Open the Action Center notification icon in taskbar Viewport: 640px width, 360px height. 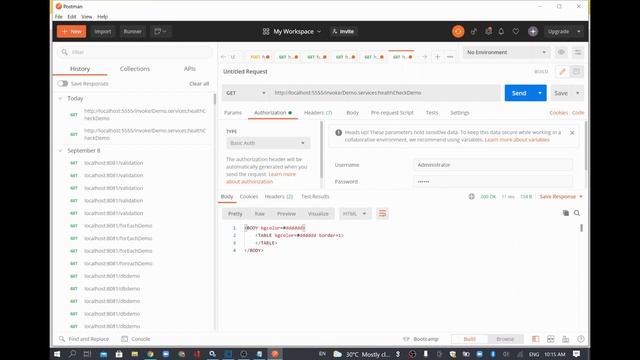coord(576,354)
